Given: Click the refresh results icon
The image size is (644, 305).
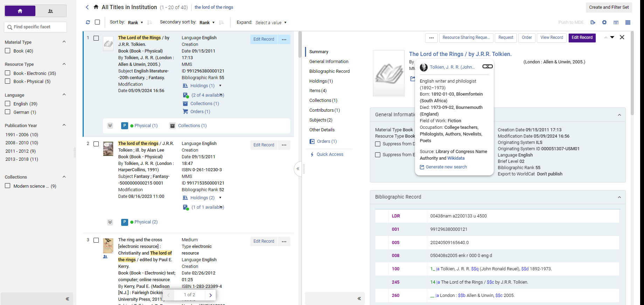Looking at the screenshot, I should 88,22.
